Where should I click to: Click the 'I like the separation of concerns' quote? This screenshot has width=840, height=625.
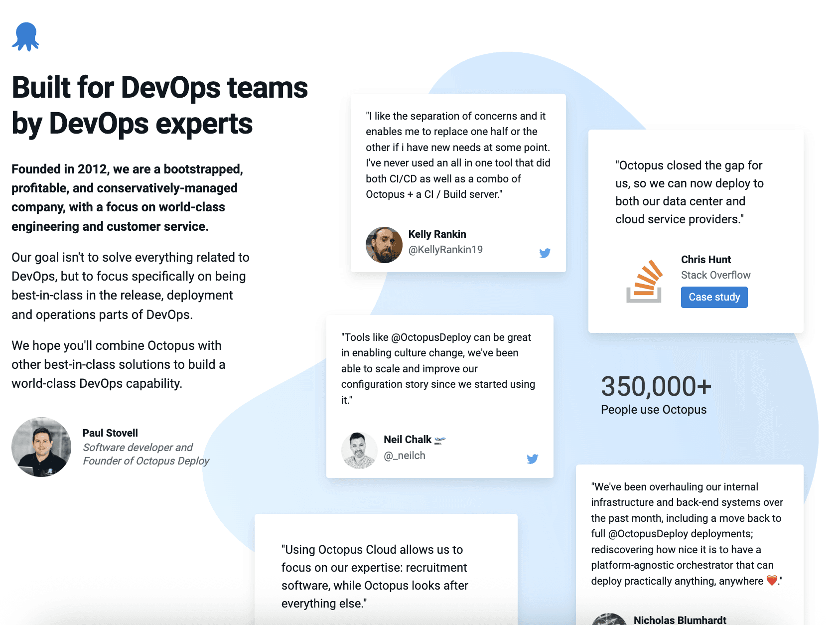[x=458, y=155]
